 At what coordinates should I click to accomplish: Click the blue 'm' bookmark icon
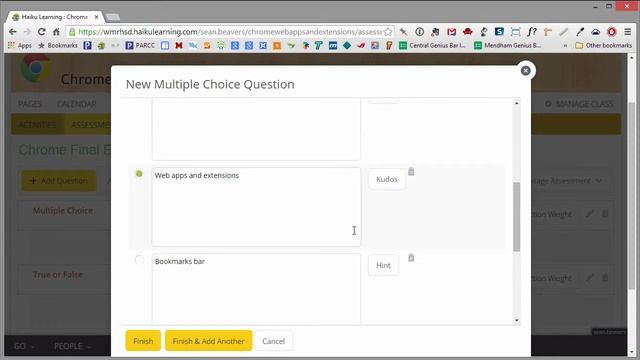pos(333,45)
